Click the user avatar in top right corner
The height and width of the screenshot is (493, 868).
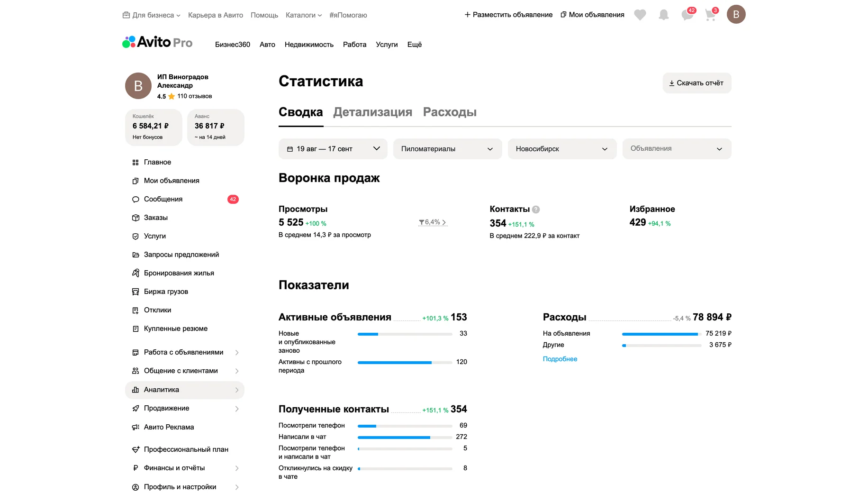(736, 14)
